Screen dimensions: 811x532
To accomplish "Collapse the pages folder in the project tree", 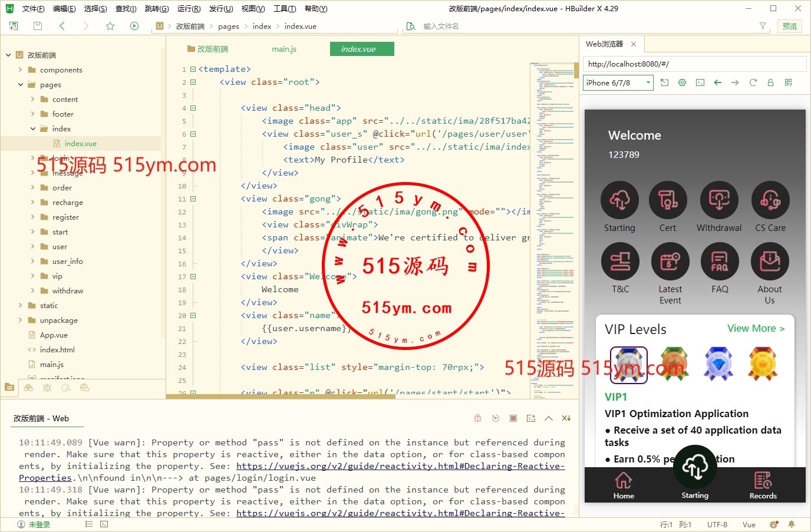I will [21, 84].
